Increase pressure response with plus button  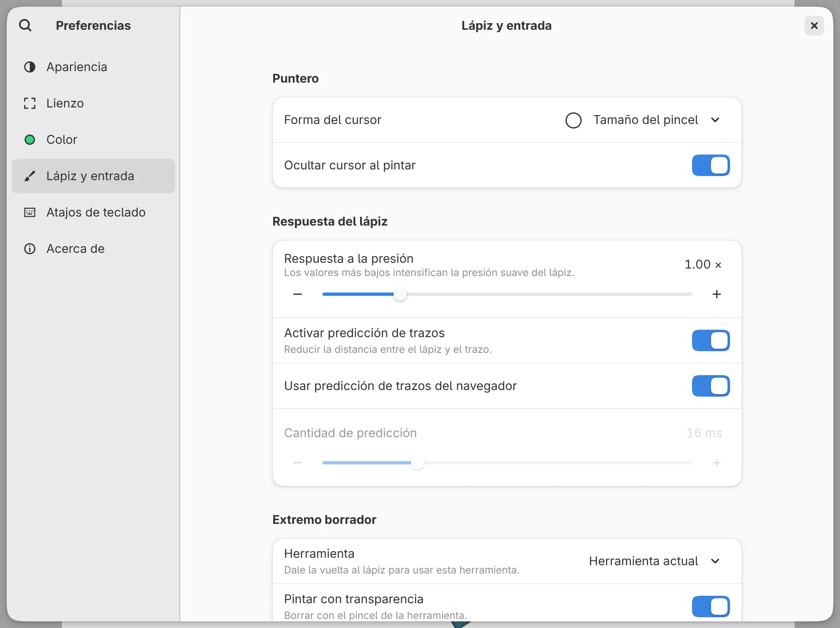tap(717, 294)
